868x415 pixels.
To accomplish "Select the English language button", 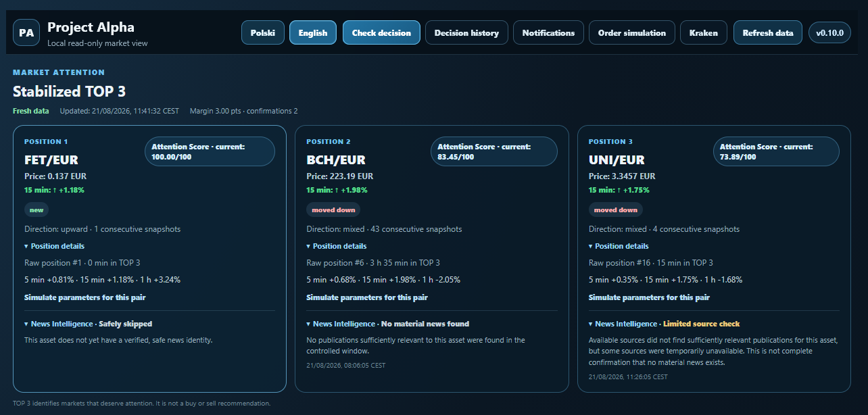I will [313, 32].
